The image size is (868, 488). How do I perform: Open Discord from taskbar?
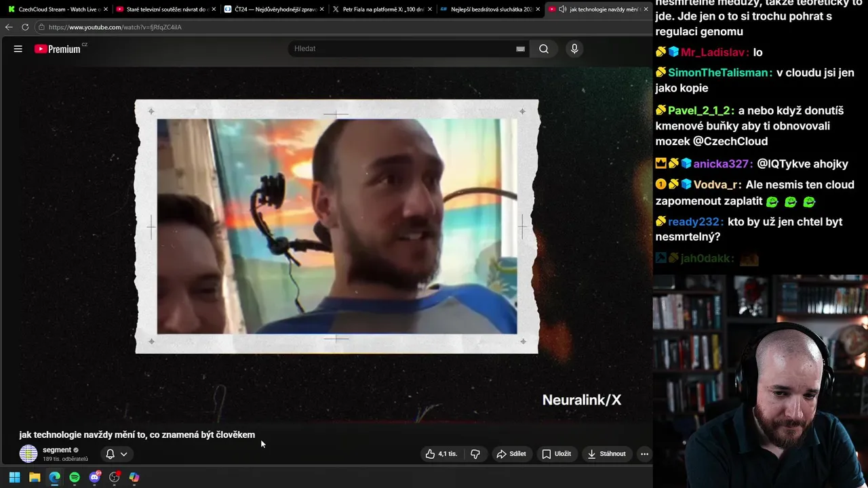[94, 477]
